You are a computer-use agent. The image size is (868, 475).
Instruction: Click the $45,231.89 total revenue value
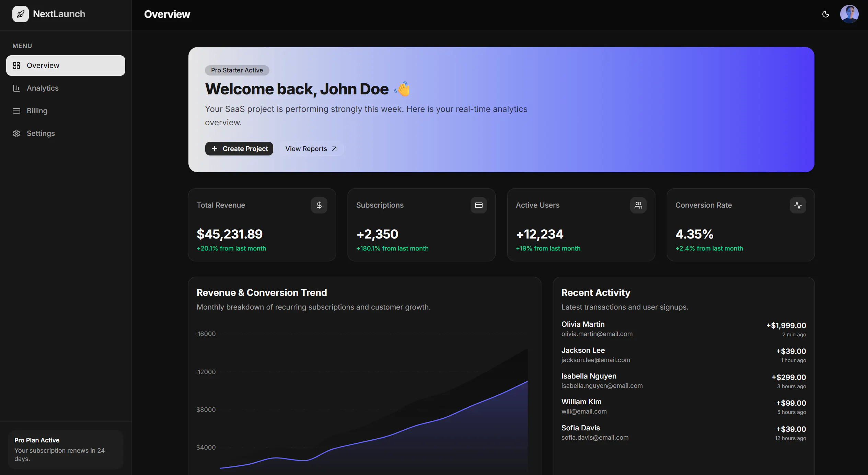[230, 234]
